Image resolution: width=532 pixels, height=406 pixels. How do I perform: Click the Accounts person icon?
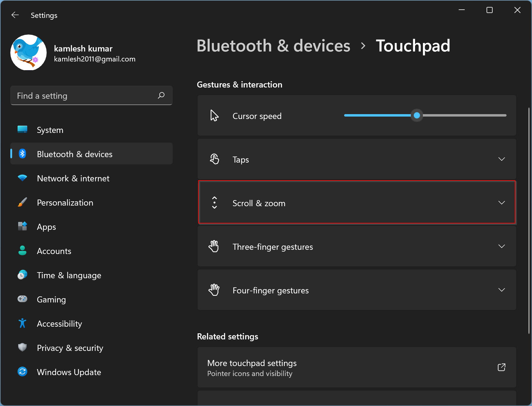pos(22,250)
